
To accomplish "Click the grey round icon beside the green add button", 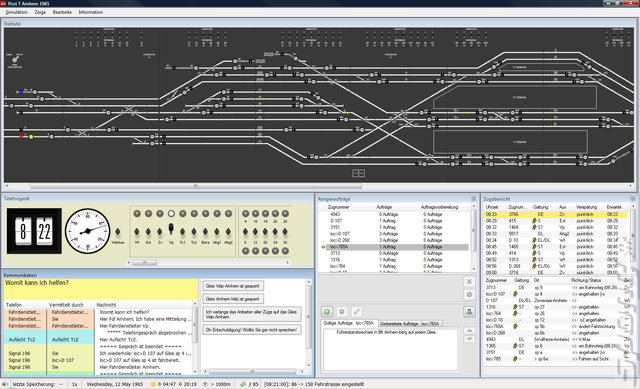I will tap(342, 312).
